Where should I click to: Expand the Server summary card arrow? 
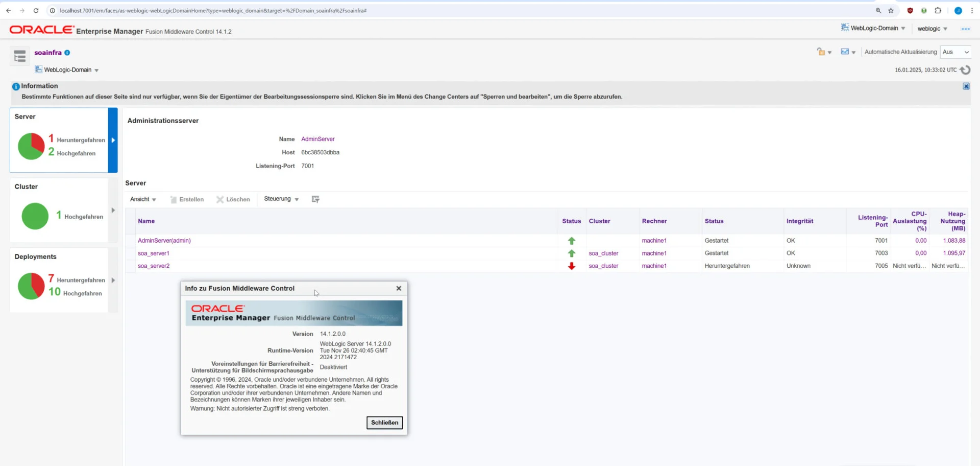(x=113, y=140)
